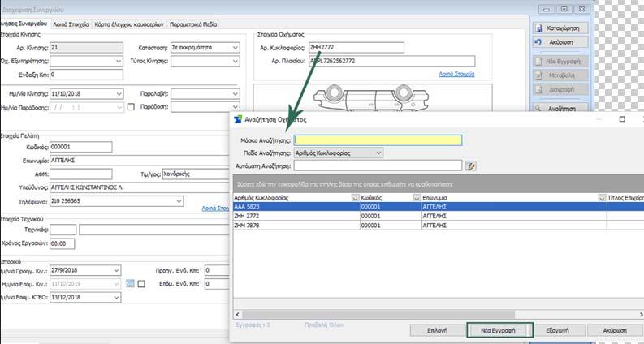This screenshot has height=344, width=644.
Task: Click the Επωνυμία customer name field
Action: pos(140,161)
